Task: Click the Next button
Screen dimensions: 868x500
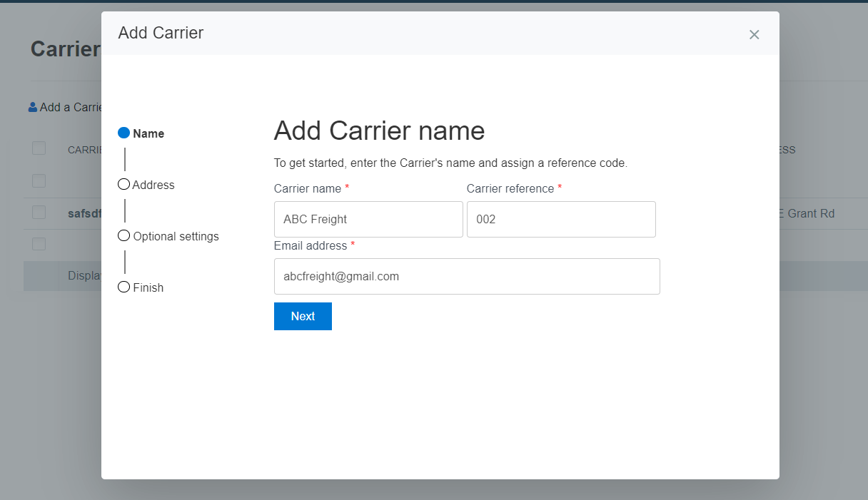Action: point(303,316)
